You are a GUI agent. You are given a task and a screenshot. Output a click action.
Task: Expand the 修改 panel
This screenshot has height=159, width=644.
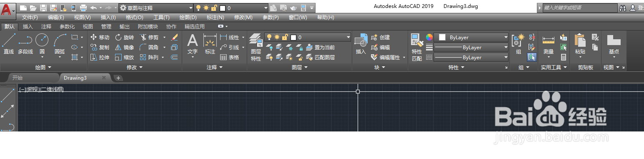tap(135, 67)
